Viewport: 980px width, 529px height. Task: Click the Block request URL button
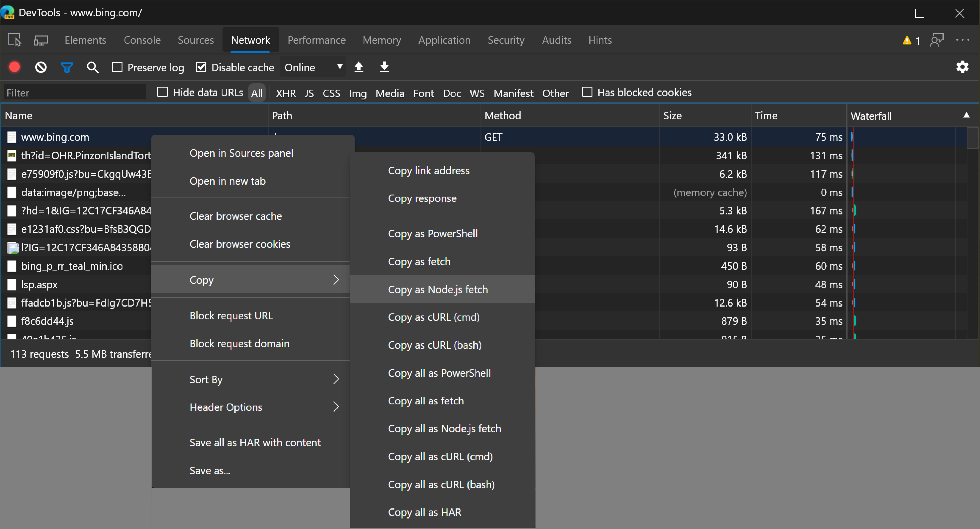click(231, 315)
